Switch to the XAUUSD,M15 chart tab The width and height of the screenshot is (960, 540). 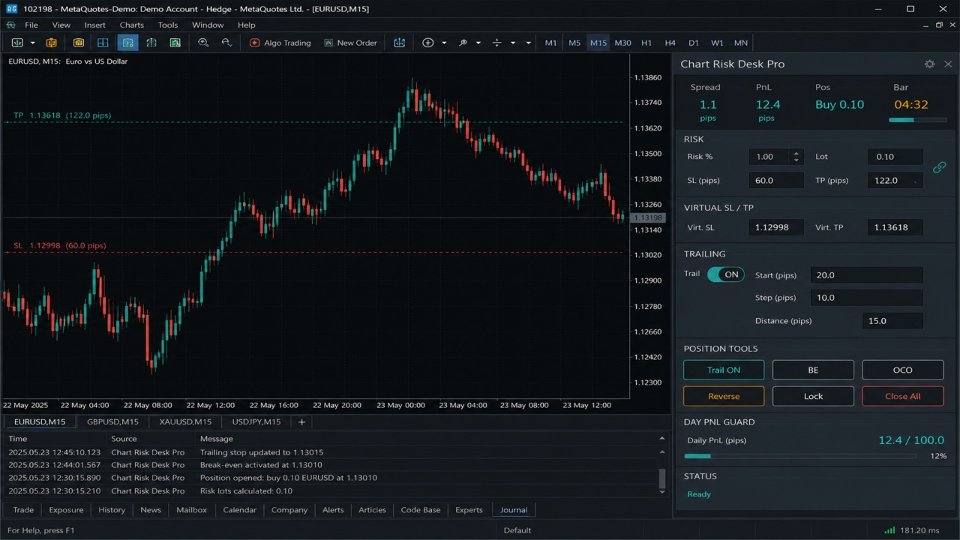pyautogui.click(x=186, y=422)
